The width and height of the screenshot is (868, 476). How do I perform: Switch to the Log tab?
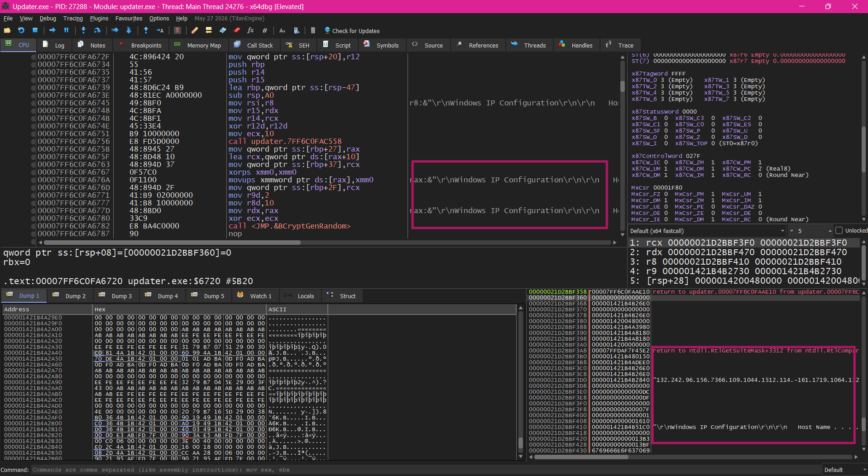(54, 45)
